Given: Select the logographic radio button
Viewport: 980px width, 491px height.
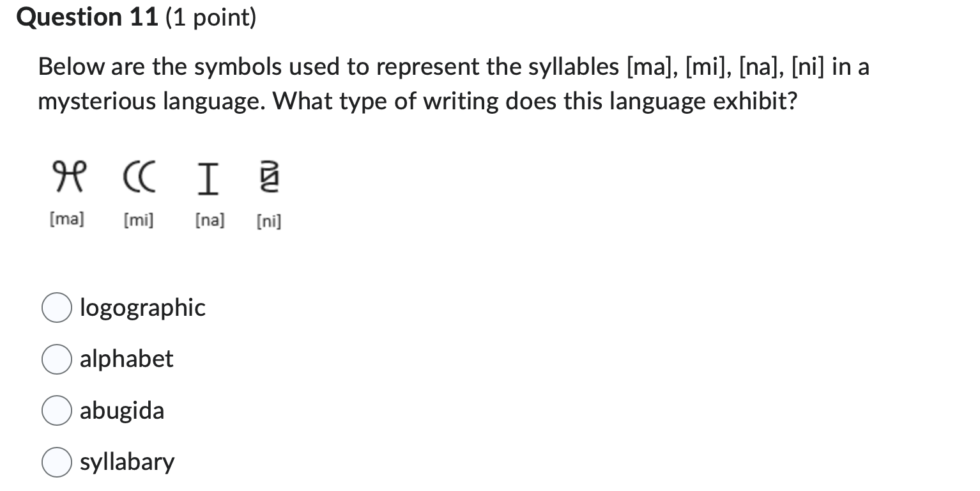Looking at the screenshot, I should 56,308.
